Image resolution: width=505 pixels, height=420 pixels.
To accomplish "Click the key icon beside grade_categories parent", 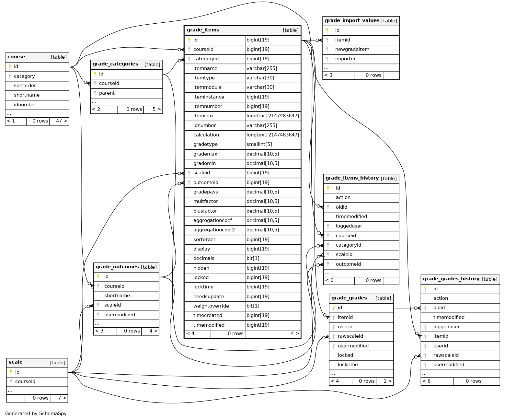I will coord(95,93).
